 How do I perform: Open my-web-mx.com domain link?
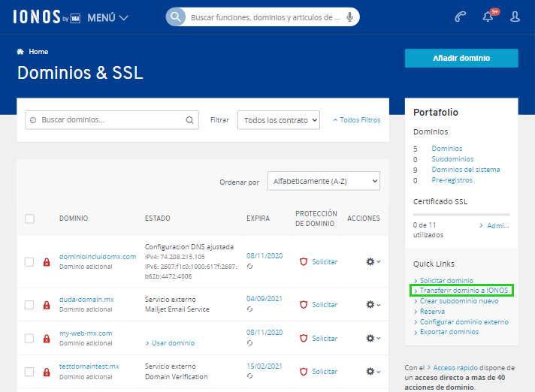click(86, 333)
